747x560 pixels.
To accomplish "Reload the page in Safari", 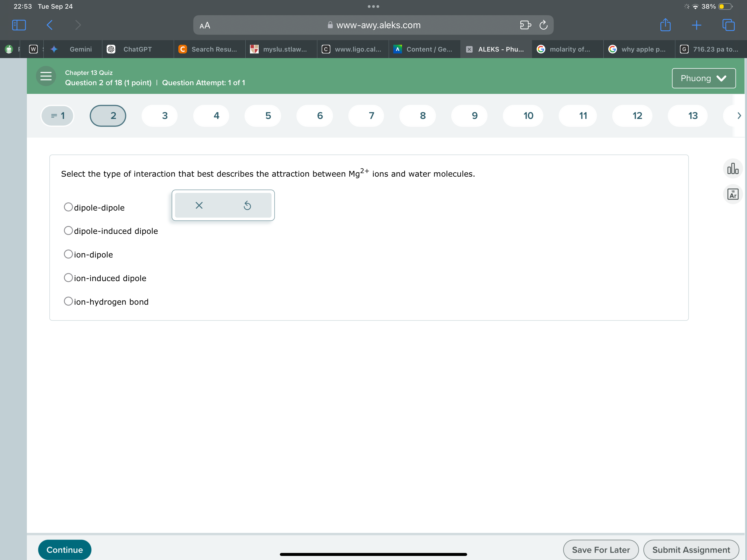I will point(543,25).
